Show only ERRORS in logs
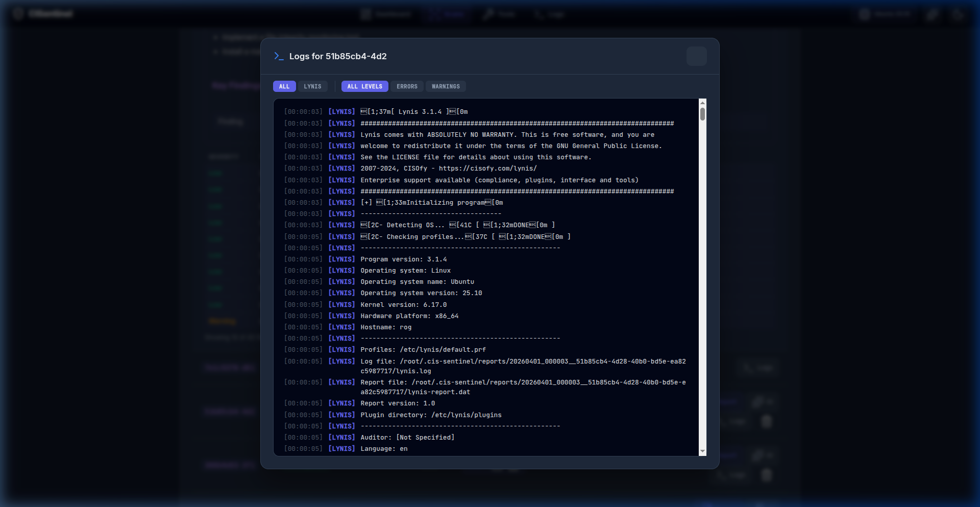The width and height of the screenshot is (980, 507). coord(407,86)
